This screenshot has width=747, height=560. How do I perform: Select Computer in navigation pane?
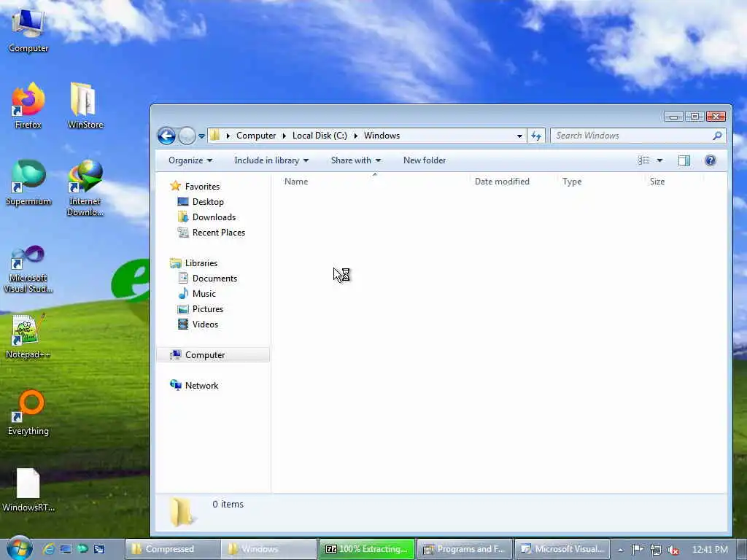click(213, 355)
